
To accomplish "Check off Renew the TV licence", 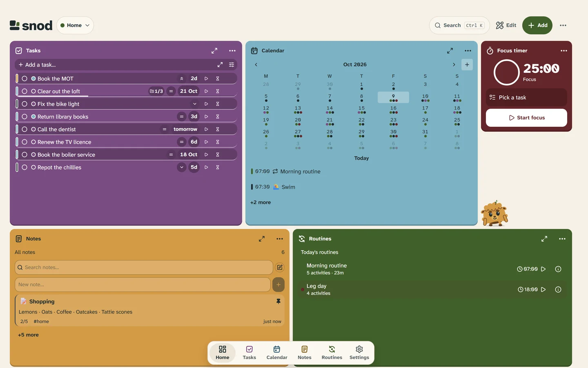I will point(24,142).
